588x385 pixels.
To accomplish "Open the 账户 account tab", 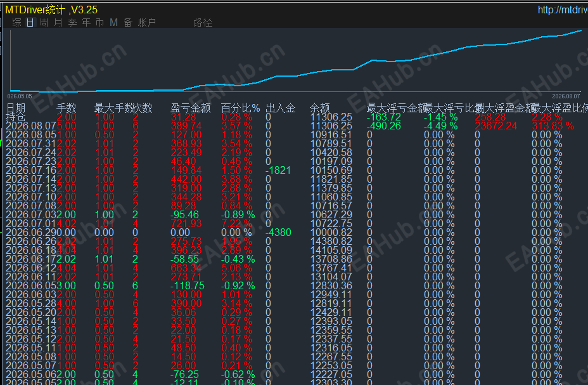I will point(146,22).
